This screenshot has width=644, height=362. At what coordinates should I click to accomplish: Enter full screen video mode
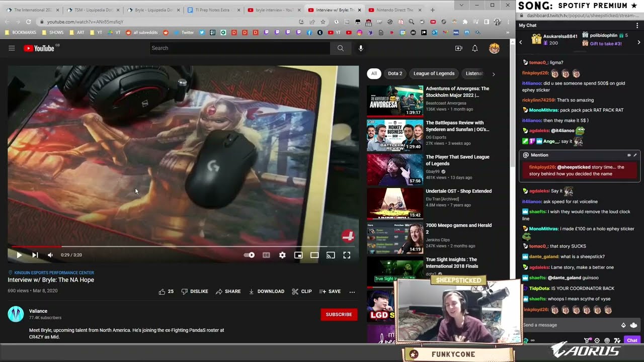[347, 255]
